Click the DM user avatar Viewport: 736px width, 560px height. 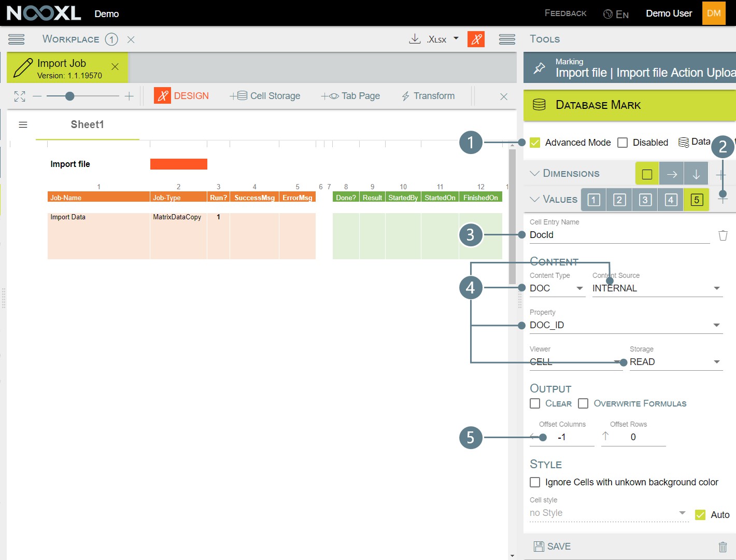coord(714,13)
